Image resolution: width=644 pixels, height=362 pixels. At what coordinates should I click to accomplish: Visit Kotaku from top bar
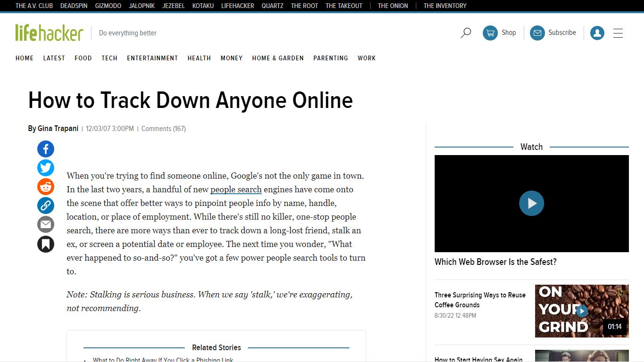[203, 6]
